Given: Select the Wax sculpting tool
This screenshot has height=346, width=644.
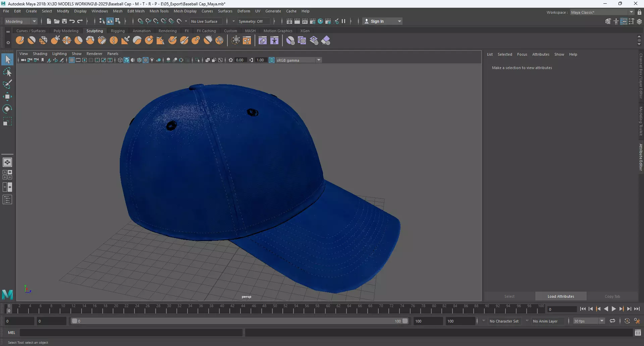Looking at the screenshot, I should pyautogui.click(x=137, y=41).
